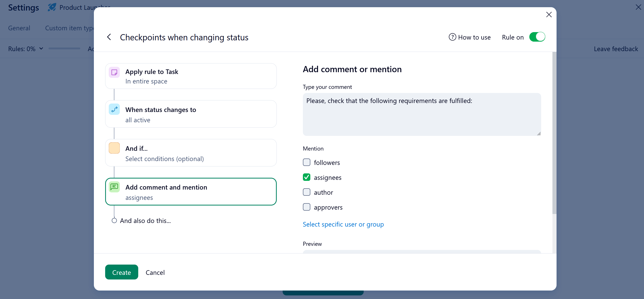
Task: Enable the approvers mention checkbox
Action: pyautogui.click(x=306, y=207)
